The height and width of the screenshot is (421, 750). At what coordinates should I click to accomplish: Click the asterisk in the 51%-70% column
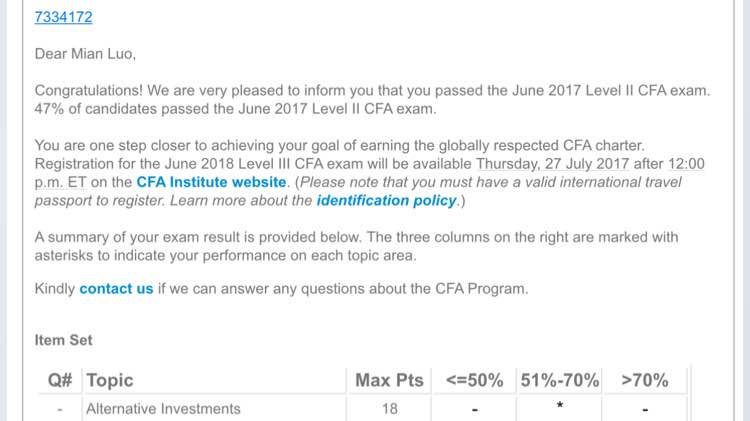click(560, 406)
